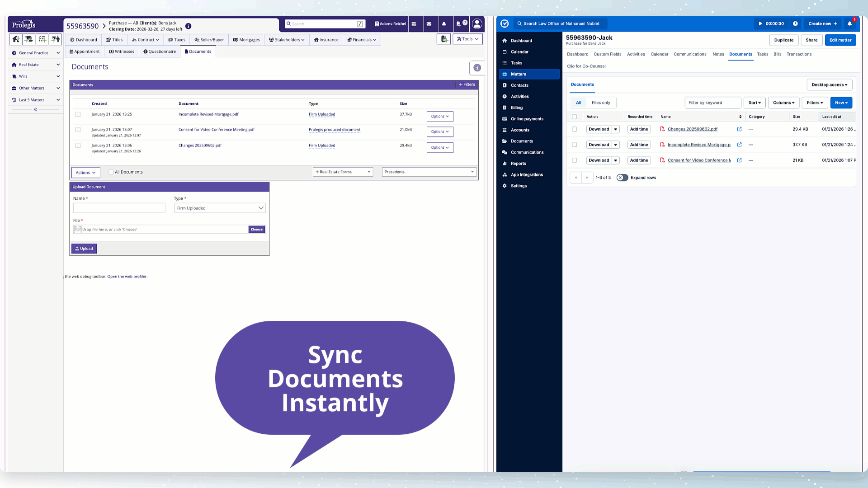Image resolution: width=868 pixels, height=488 pixels.
Task: Click the add real estate matter house icon
Action: pyautogui.click(x=16, y=39)
